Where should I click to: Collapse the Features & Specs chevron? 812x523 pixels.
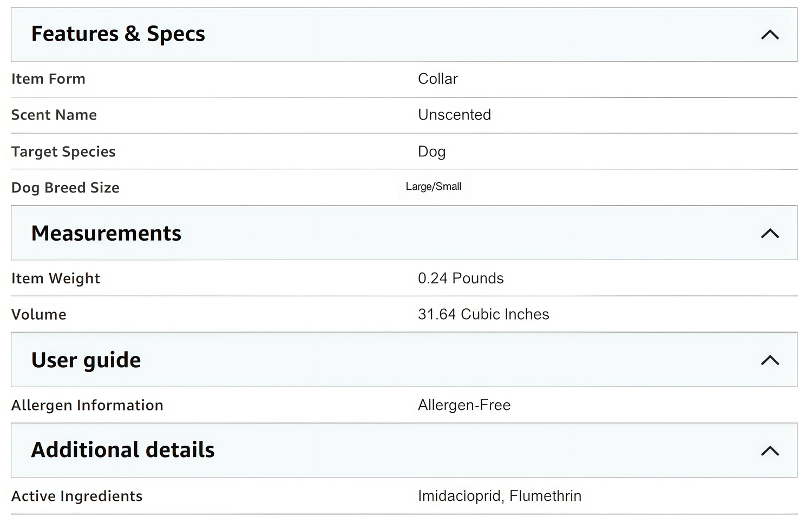(769, 35)
